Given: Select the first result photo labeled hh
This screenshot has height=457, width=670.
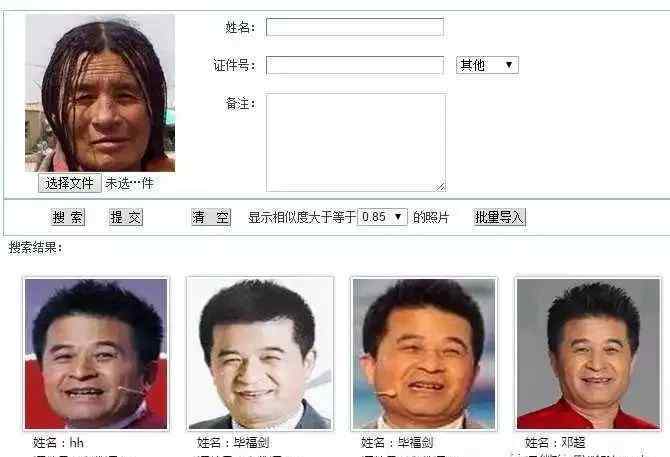Looking at the screenshot, I should 96,354.
